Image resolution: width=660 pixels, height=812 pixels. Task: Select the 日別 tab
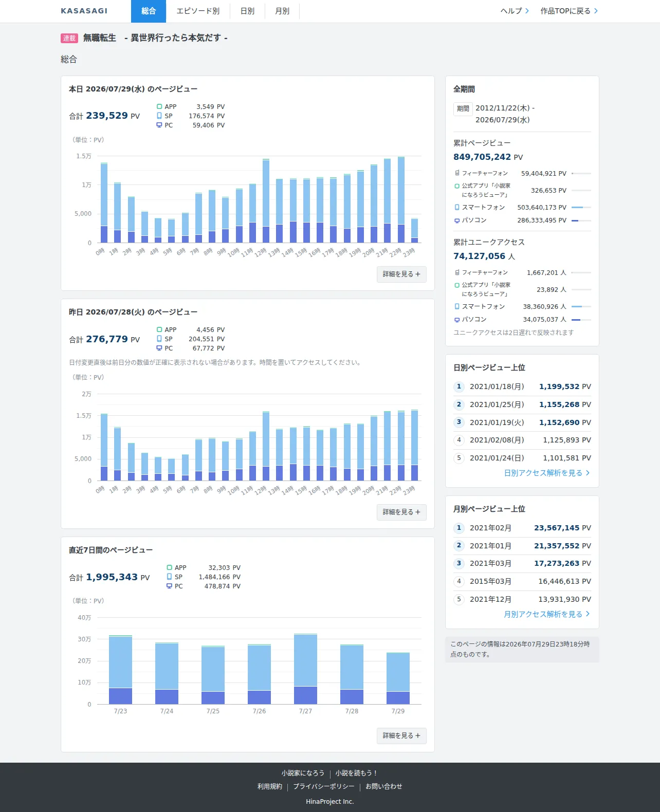pyautogui.click(x=247, y=11)
